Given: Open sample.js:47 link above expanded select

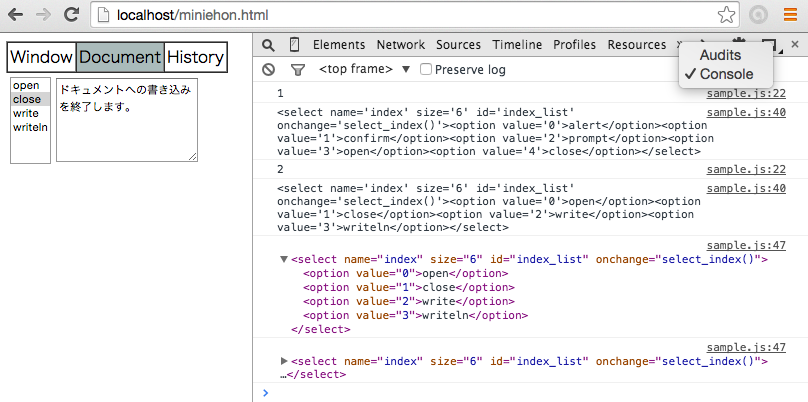Looking at the screenshot, I should pos(746,245).
